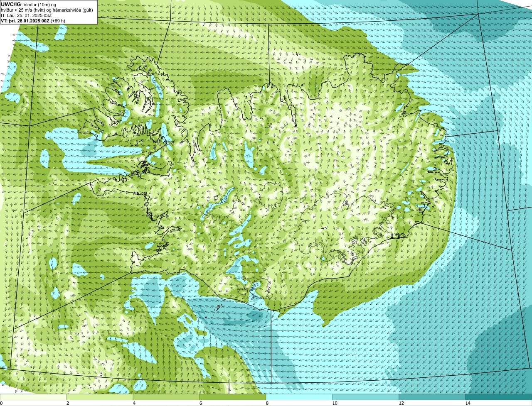Click the '2' tick label on color scale
This screenshot has height=406, width=532.
pyautogui.click(x=67, y=403)
